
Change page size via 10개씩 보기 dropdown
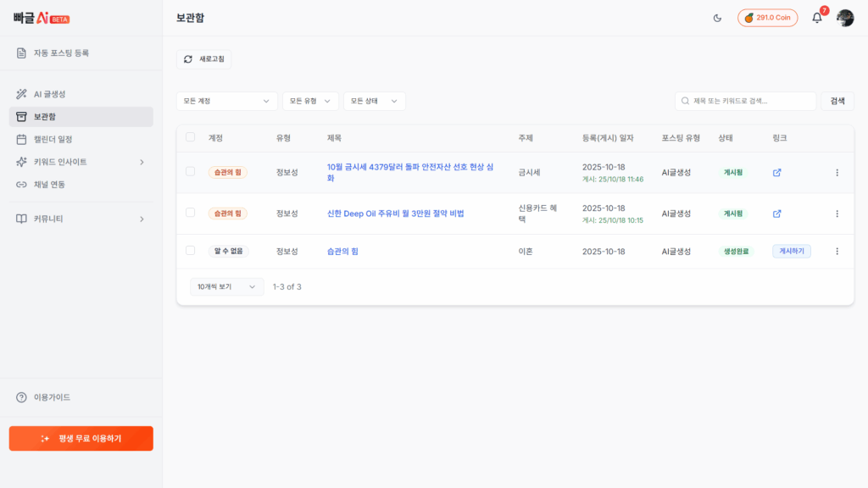point(226,287)
